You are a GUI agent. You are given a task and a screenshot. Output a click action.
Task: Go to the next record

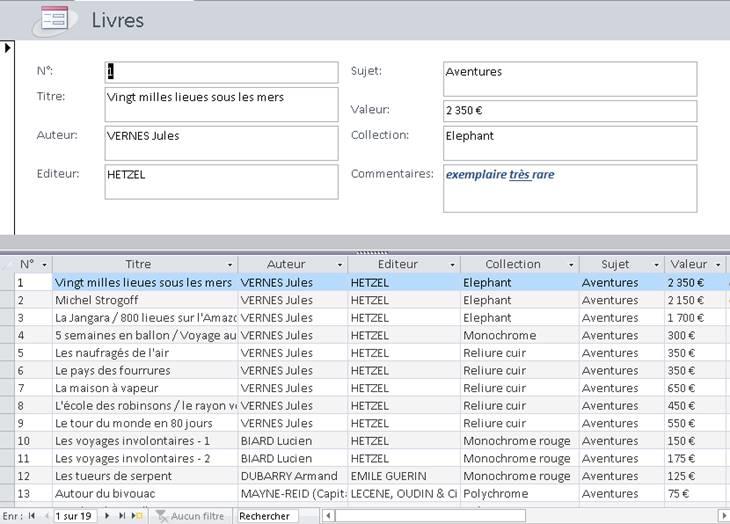point(108,516)
